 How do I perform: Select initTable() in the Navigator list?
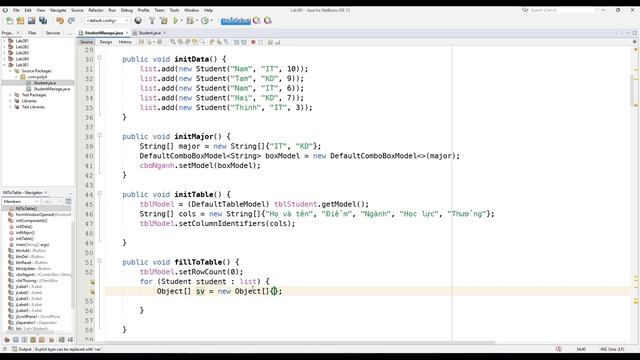[x=24, y=238]
